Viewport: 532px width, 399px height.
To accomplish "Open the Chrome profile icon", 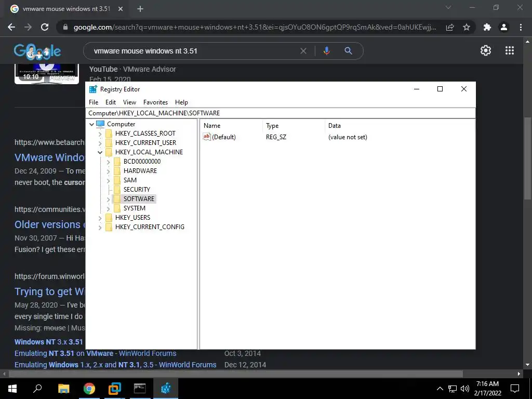I will point(504,27).
